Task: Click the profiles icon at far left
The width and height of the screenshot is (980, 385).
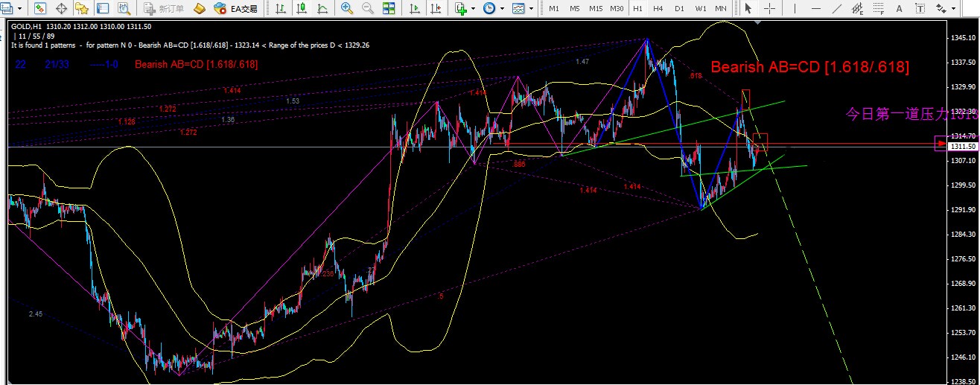Action: click(x=7, y=9)
